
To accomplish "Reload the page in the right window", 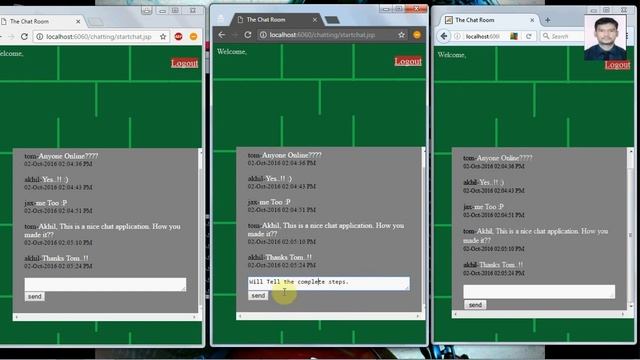I will click(529, 36).
